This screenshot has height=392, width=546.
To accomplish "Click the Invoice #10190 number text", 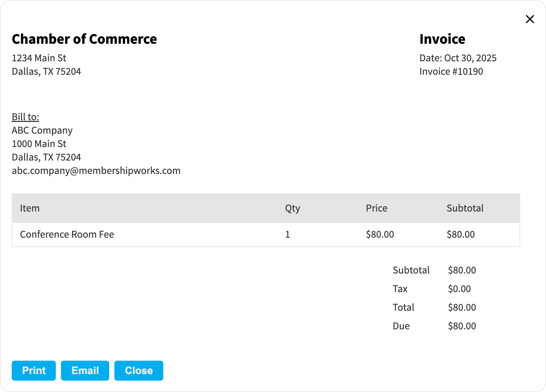I will [451, 72].
